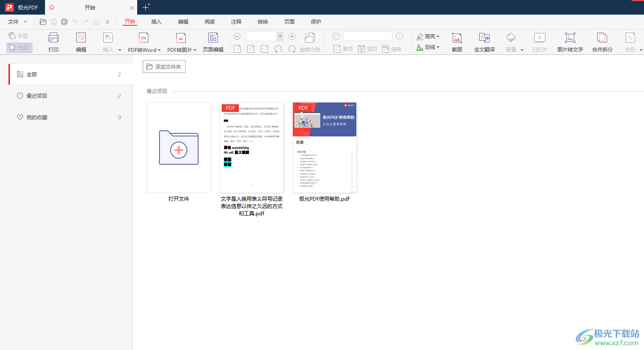Go to next page arrow icon
This screenshot has height=350, width=644.
400,36
